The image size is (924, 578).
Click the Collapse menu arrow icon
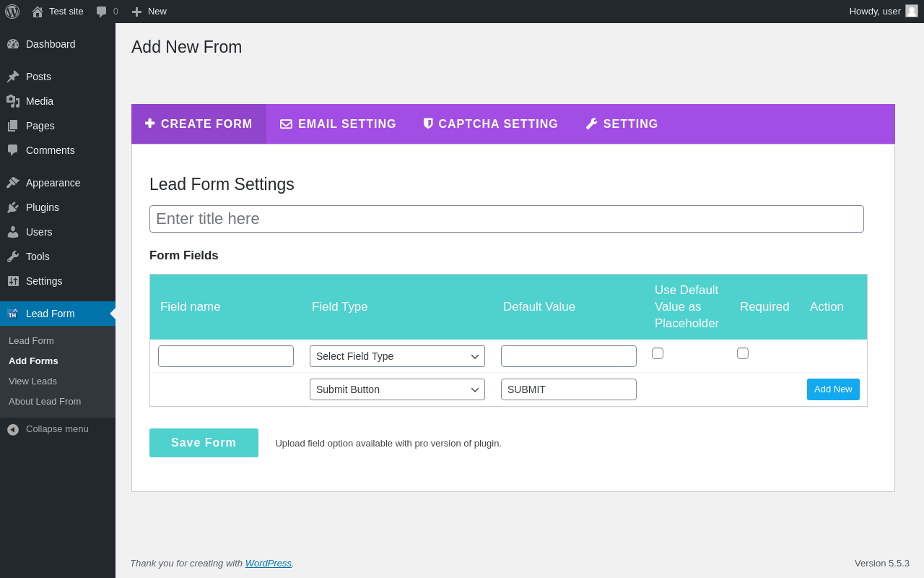(x=13, y=429)
